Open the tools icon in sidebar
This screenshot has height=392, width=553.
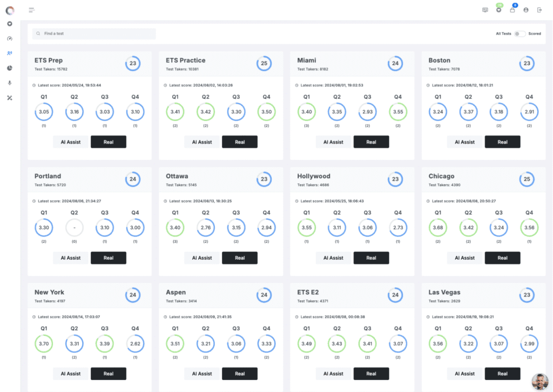tap(10, 98)
